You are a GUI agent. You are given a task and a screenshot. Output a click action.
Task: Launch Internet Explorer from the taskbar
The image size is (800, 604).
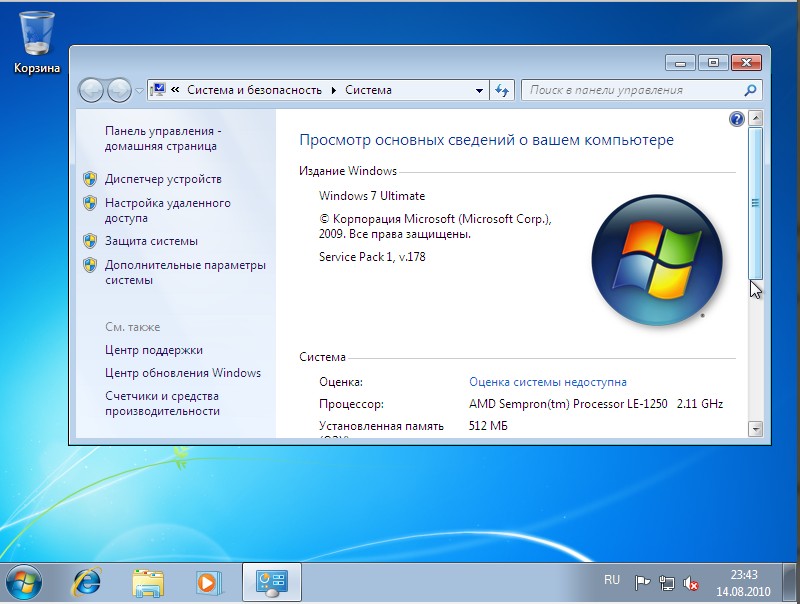pos(86,583)
